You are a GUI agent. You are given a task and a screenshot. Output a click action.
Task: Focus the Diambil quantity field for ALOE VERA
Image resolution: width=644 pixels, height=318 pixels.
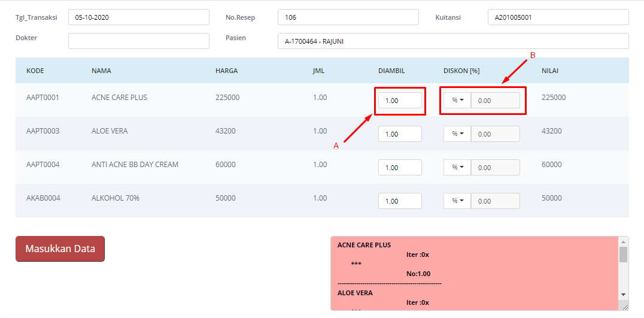400,134
